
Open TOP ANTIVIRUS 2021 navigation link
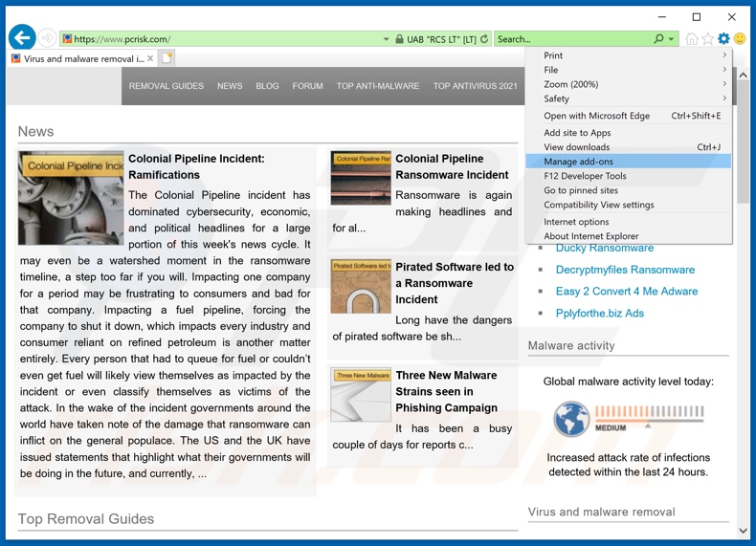[x=475, y=86]
